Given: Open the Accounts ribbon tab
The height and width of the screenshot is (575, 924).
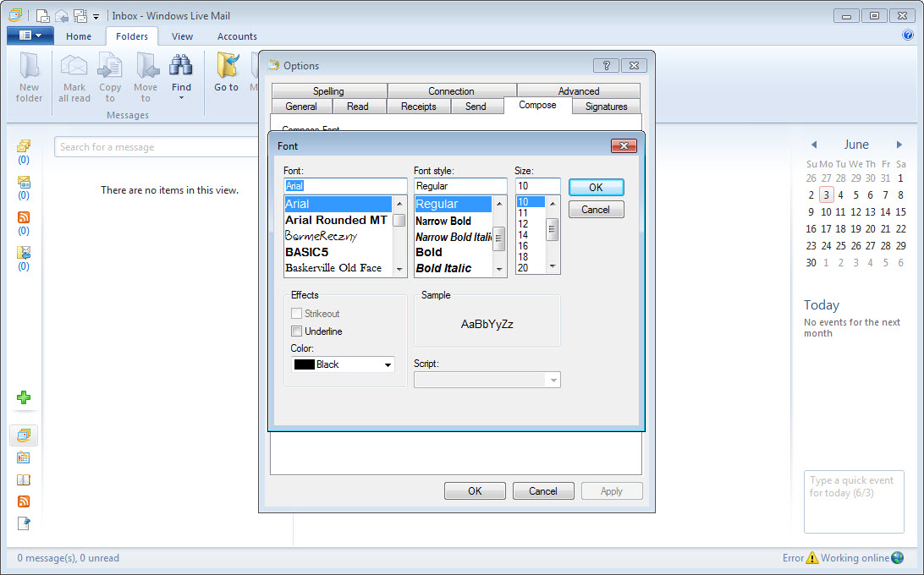Looking at the screenshot, I should click(x=237, y=36).
